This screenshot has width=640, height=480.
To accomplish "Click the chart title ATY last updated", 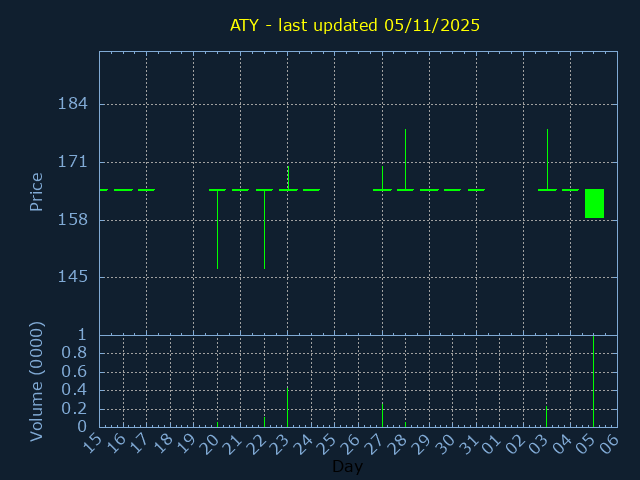I will click(x=355, y=25).
